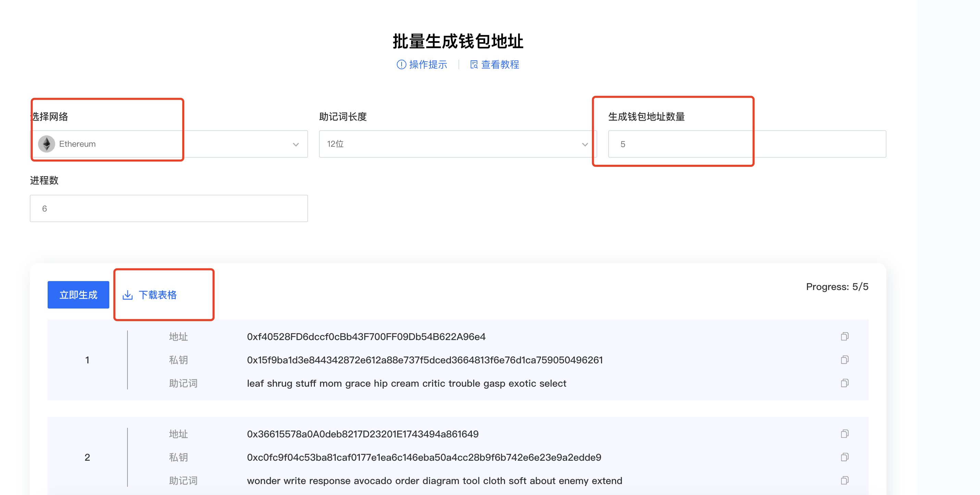Click 地址 label in wallet 2 row
Screen dimensions: 980x495
179,434
